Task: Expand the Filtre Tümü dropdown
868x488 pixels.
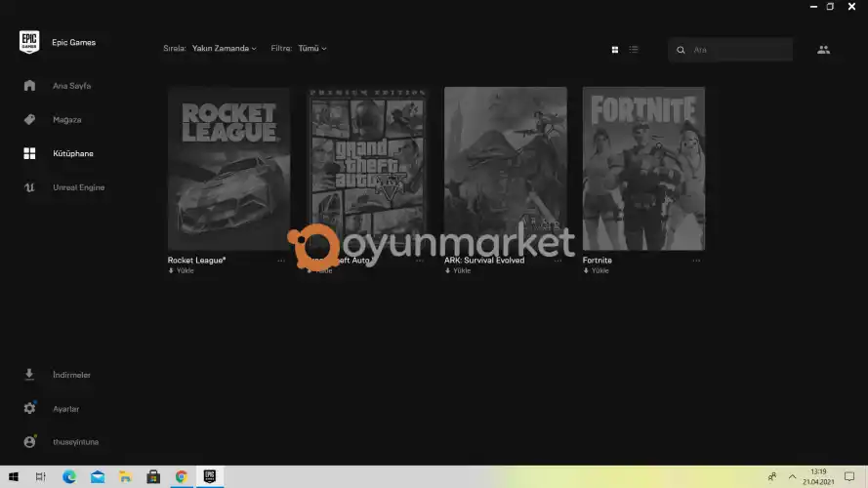Action: 311,48
